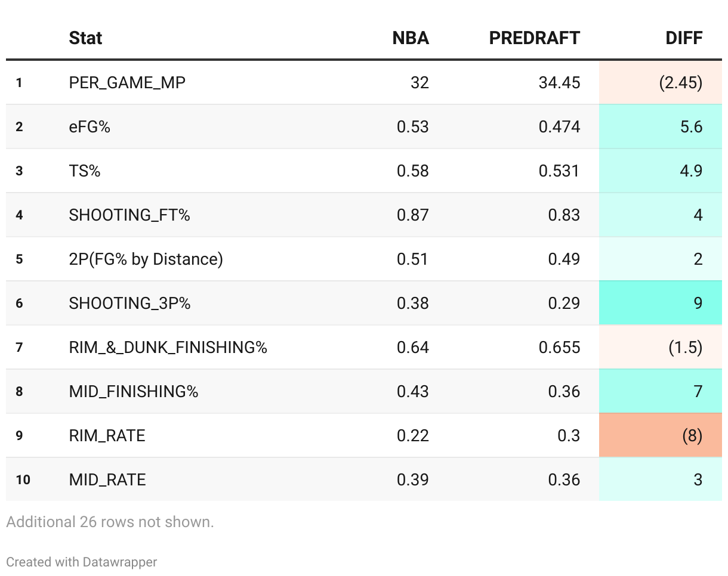The height and width of the screenshot is (576, 728).
Task: Open the Created with Datawrapper link
Action: click(x=82, y=562)
